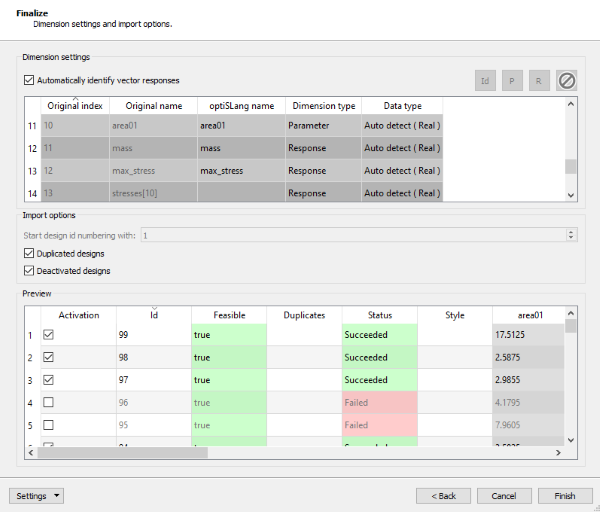Select data type cell of mass row

[402, 148]
